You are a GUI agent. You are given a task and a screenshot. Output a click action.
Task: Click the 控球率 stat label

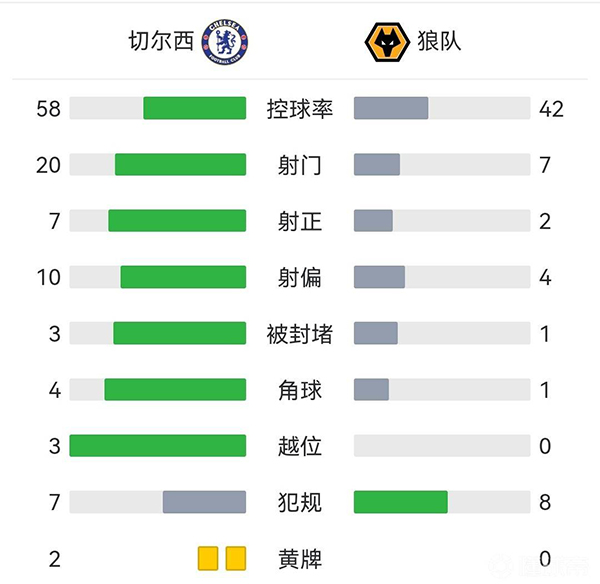click(299, 108)
